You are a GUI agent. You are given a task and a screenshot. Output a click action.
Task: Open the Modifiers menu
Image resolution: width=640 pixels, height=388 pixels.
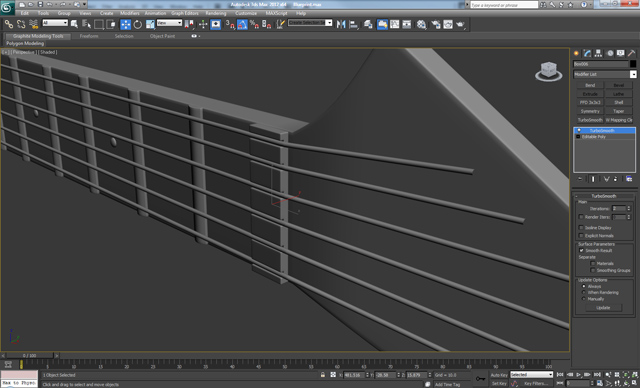tap(130, 13)
